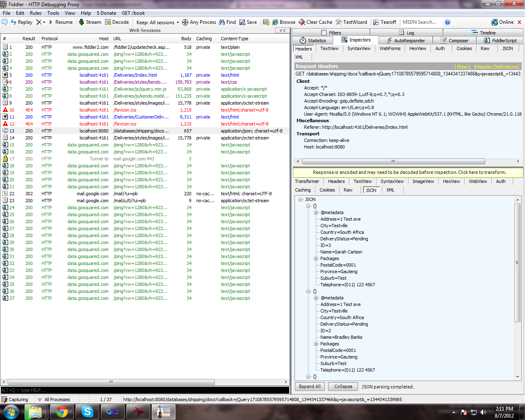Click the Online status indicator
Screen dimensions: 525x420
coord(502,22)
